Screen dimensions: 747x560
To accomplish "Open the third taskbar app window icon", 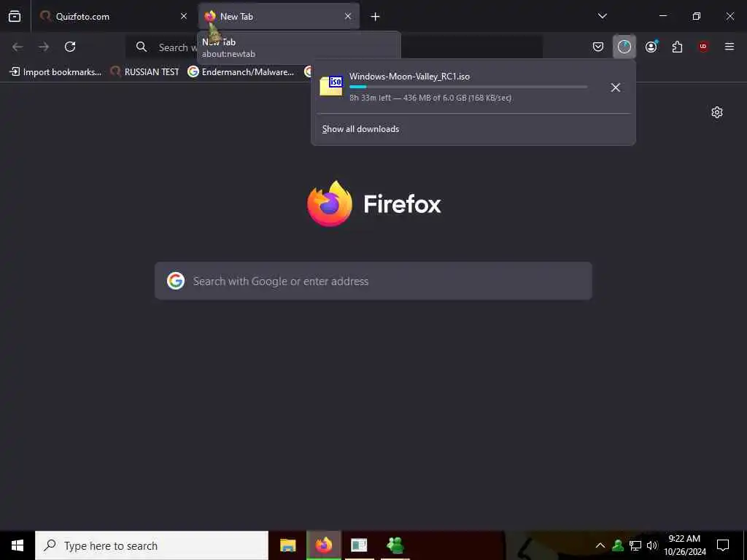I will click(x=359, y=545).
